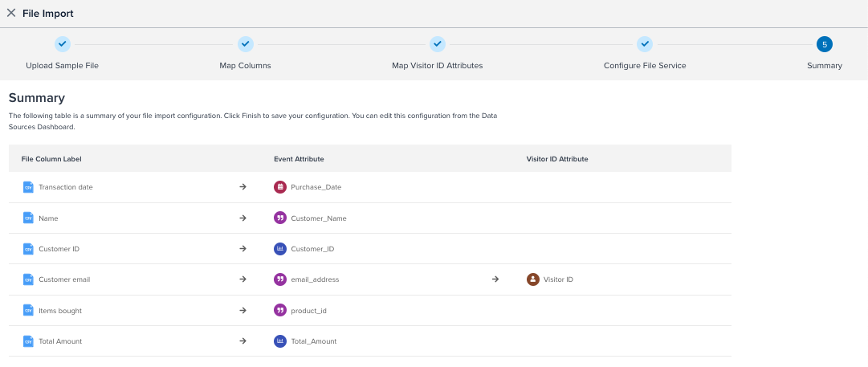Click the Customer_Name string attribute icon
This screenshot has height=367, width=868.
pos(280,218)
